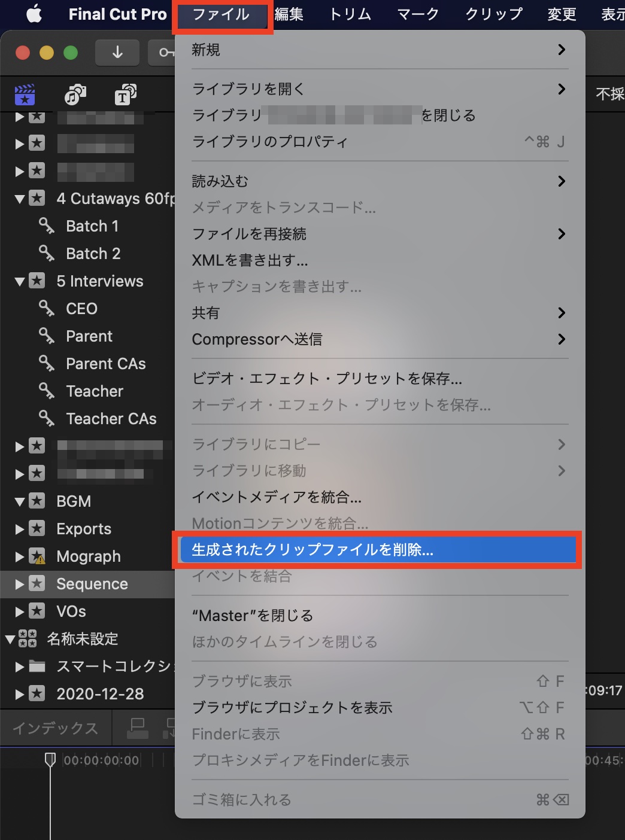Screen dimensions: 625x840
Task: Show the Titles and Generators sidebar
Action: [x=126, y=95]
